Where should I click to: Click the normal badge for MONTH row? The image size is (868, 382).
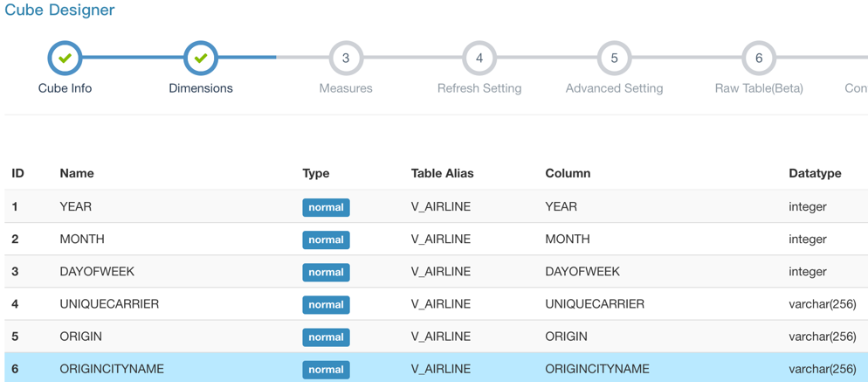point(326,240)
